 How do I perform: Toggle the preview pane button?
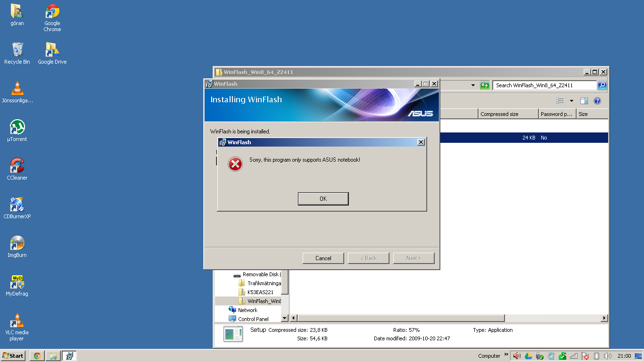[x=584, y=101]
